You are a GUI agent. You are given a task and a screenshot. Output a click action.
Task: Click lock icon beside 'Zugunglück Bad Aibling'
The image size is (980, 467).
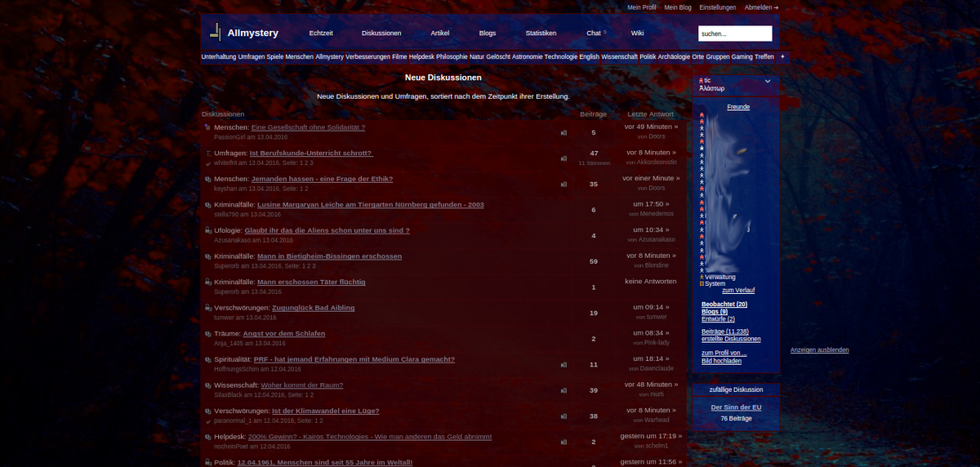coord(208,308)
